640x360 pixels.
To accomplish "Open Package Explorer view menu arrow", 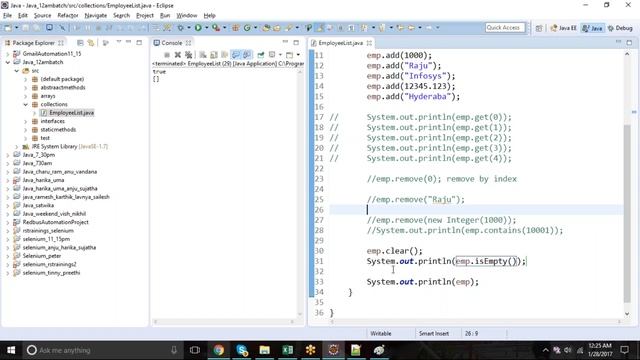I will pyautogui.click(x=119, y=42).
